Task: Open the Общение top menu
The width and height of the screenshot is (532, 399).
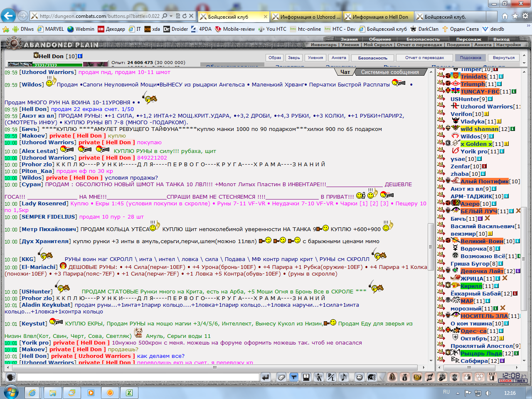Action: [380, 39]
